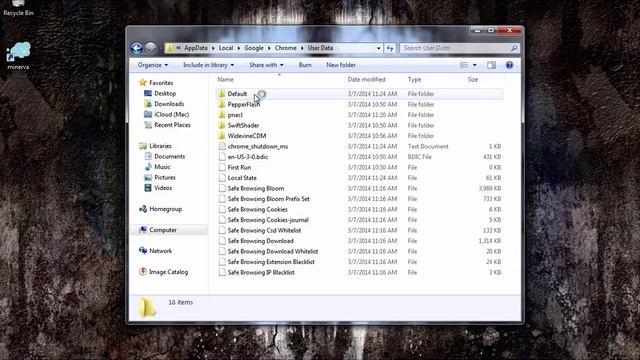Click the New folder button
This screenshot has height=360, width=640.
click(x=341, y=65)
